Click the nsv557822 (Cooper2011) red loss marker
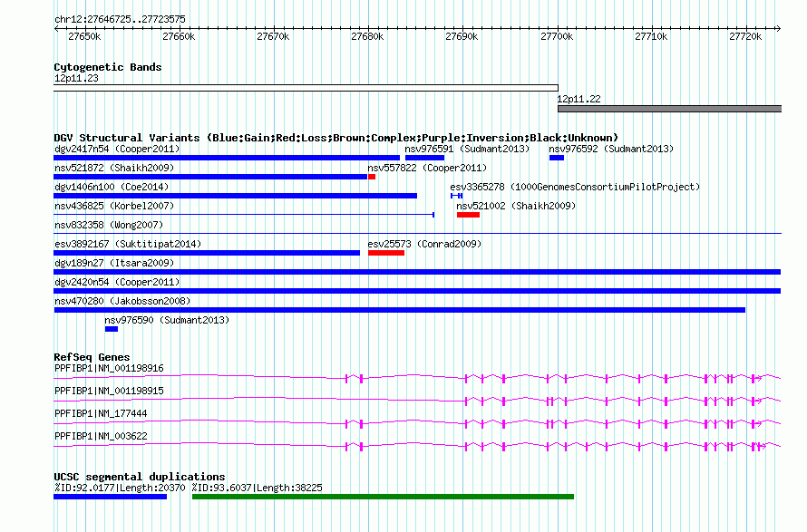The height and width of the screenshot is (532, 807). [372, 177]
